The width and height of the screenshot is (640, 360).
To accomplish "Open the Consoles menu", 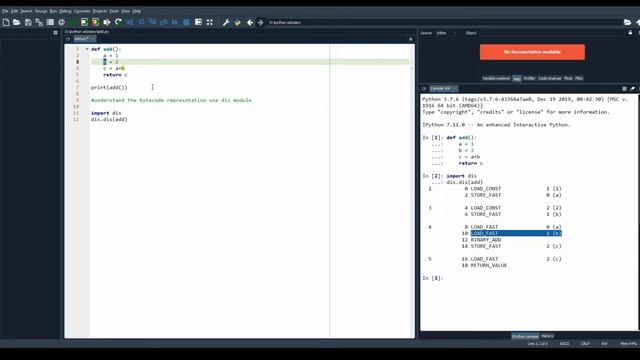I will click(82, 11).
